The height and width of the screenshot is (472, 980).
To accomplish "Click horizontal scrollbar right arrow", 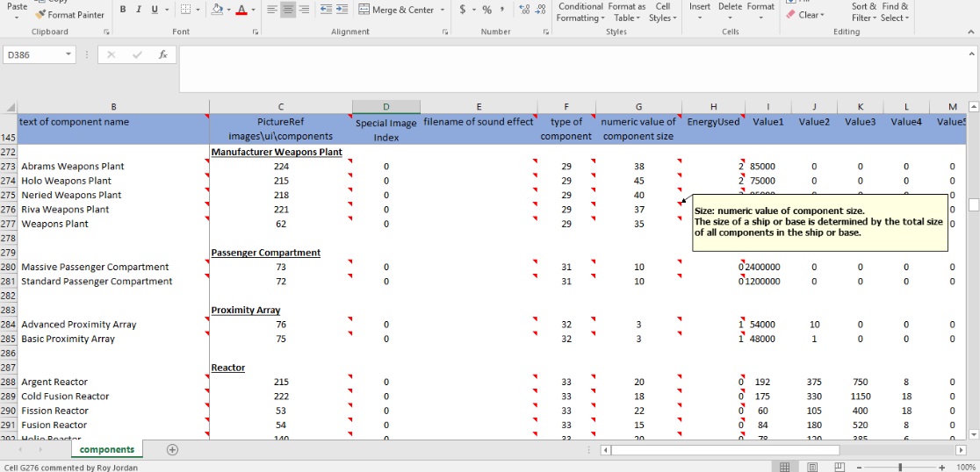I will click(x=962, y=449).
